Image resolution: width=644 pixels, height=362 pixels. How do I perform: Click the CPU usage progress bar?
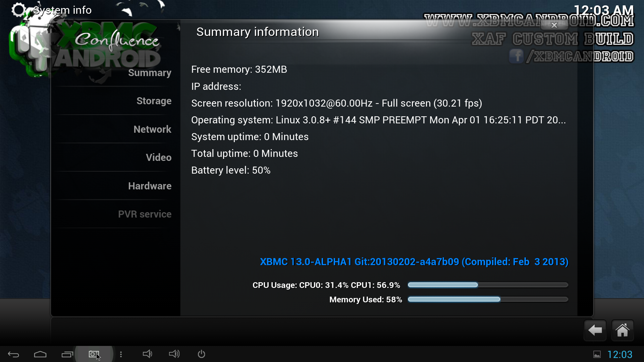488,285
